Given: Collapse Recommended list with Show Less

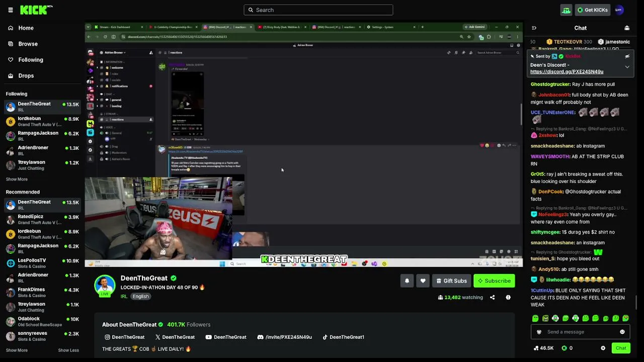Looking at the screenshot, I should 68,350.
